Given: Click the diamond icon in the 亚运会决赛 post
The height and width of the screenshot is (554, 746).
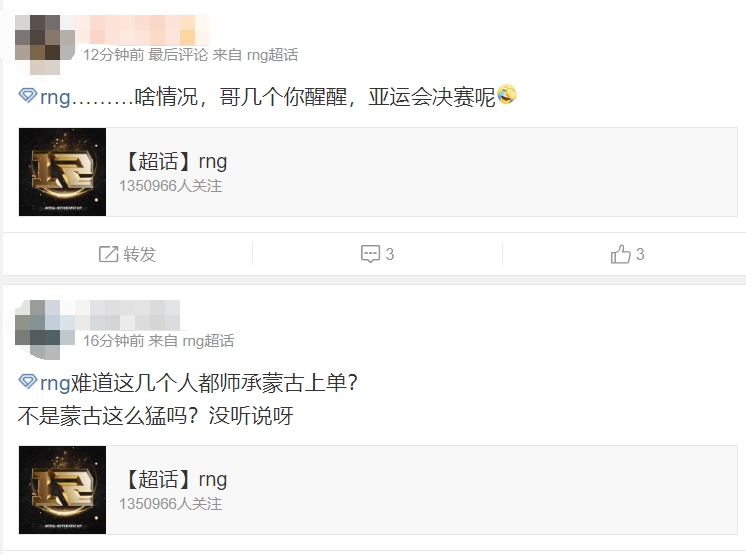Looking at the screenshot, I should [x=28, y=97].
